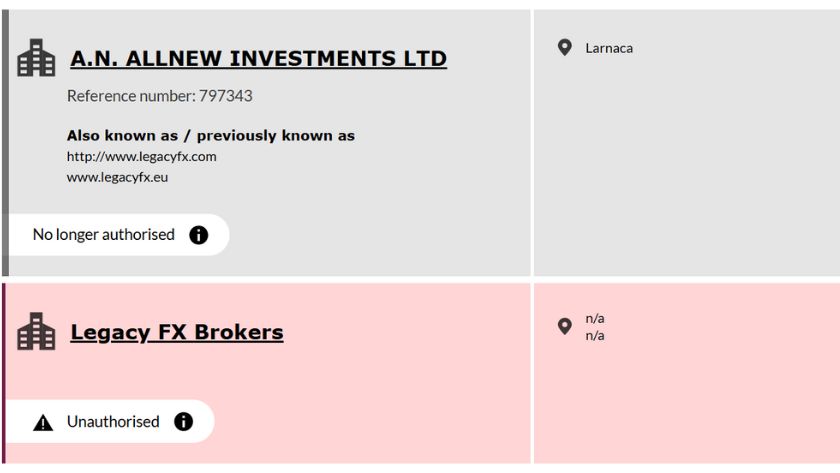Click the http://www.legacyfx.com alias text
Image resolution: width=840 pixels, height=473 pixels.
[x=141, y=156]
